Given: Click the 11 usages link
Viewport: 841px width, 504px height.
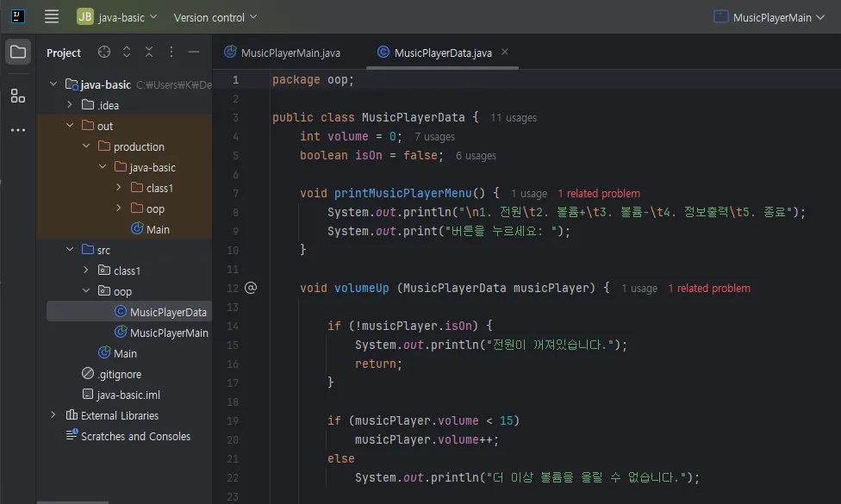Looking at the screenshot, I should click(x=514, y=118).
